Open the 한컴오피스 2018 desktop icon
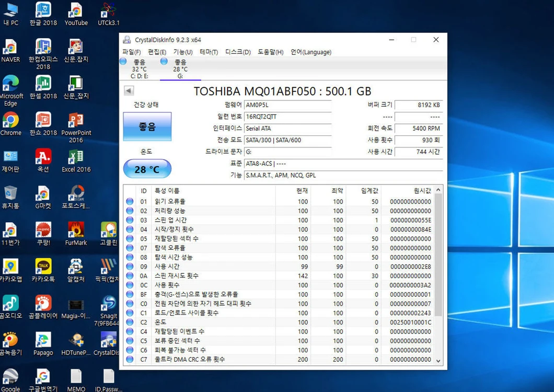Image resolution: width=554 pixels, height=392 pixels. pos(43,54)
